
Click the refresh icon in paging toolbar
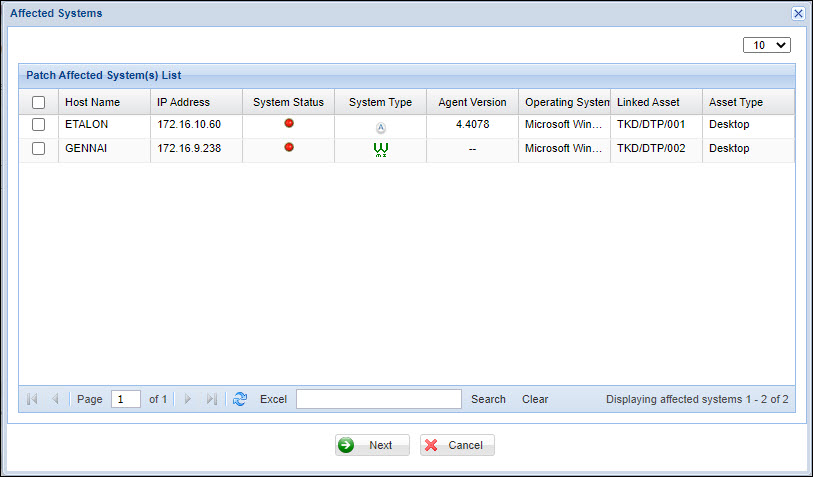click(x=239, y=399)
